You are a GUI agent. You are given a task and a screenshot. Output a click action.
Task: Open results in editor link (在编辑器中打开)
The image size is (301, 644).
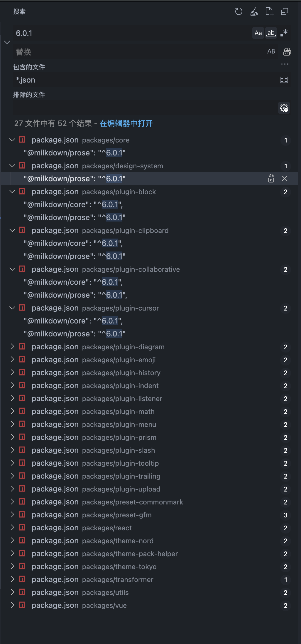126,123
